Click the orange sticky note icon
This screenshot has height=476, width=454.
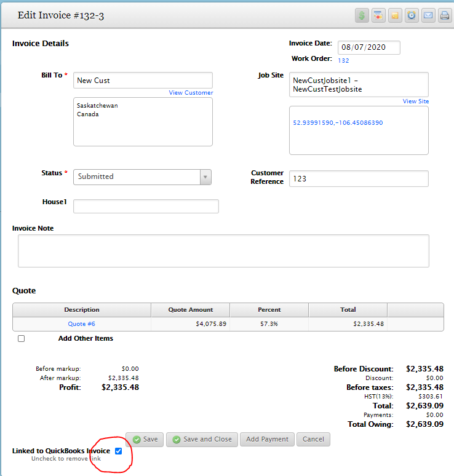coord(395,15)
